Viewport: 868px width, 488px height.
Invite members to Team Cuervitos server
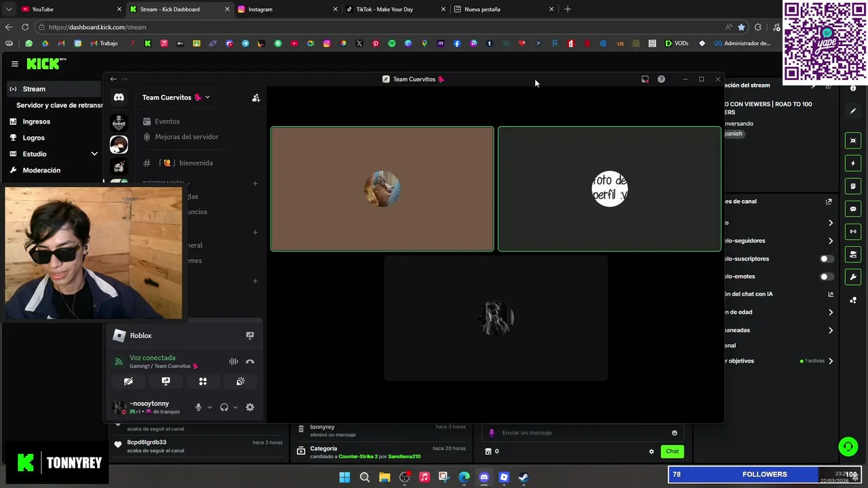coord(256,98)
